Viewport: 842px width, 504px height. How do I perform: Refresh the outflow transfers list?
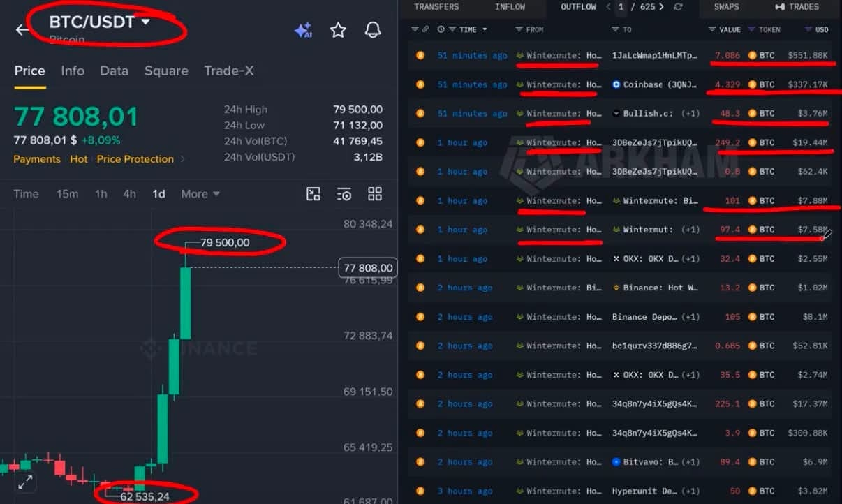(677, 7)
